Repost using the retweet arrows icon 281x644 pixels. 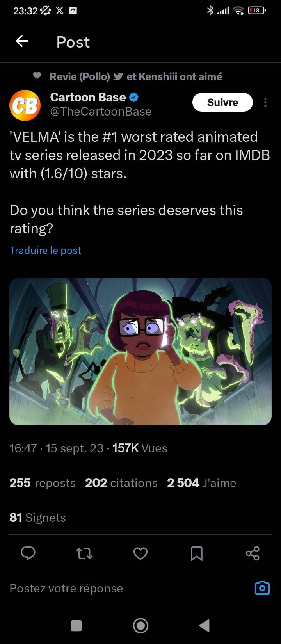(x=84, y=553)
